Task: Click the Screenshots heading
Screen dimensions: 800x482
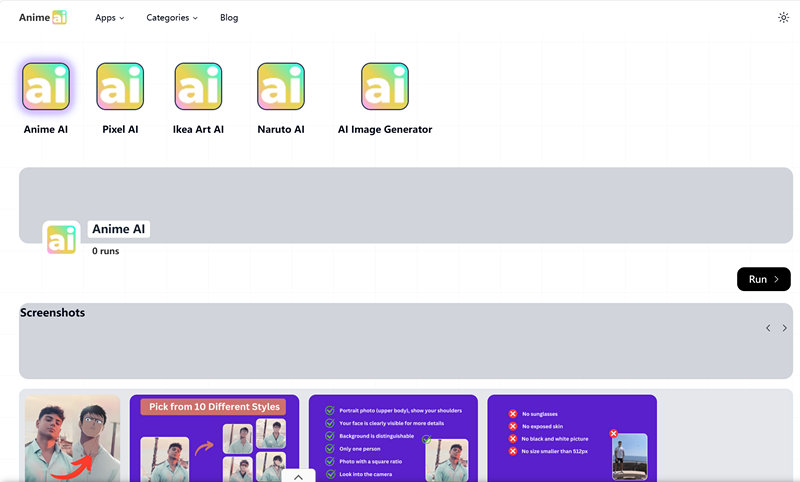Action: [53, 313]
